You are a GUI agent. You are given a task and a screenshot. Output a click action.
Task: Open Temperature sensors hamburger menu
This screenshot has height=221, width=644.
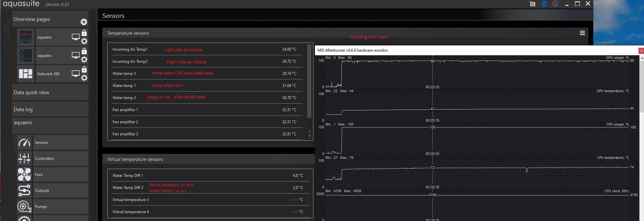click(x=582, y=33)
